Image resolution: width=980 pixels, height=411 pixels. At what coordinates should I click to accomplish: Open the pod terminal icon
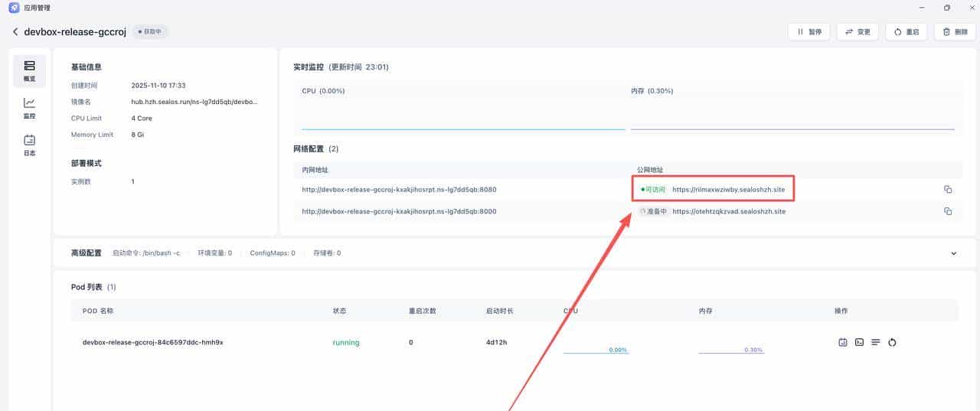[859, 342]
